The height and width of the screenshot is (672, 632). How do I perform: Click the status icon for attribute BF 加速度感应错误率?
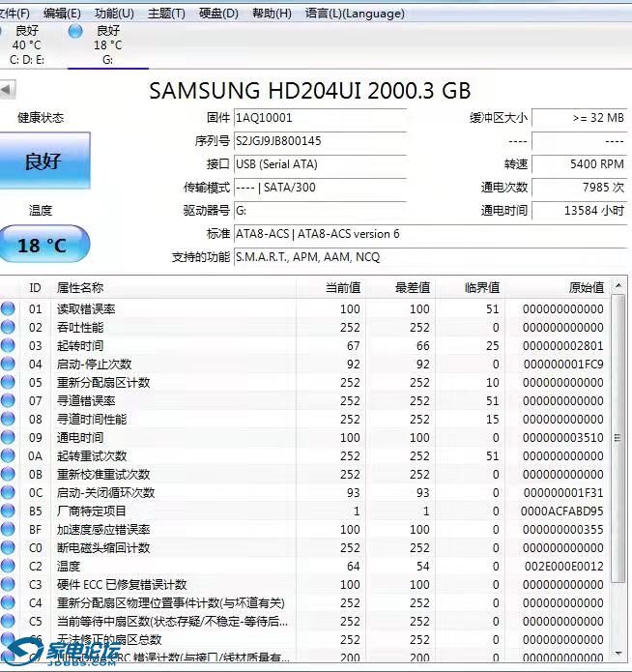(8, 529)
